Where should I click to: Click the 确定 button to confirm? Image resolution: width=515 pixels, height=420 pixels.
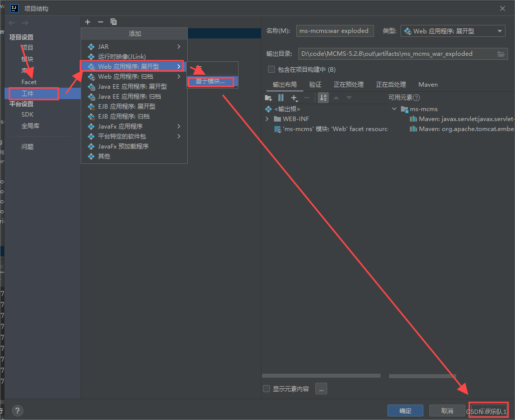(405, 411)
